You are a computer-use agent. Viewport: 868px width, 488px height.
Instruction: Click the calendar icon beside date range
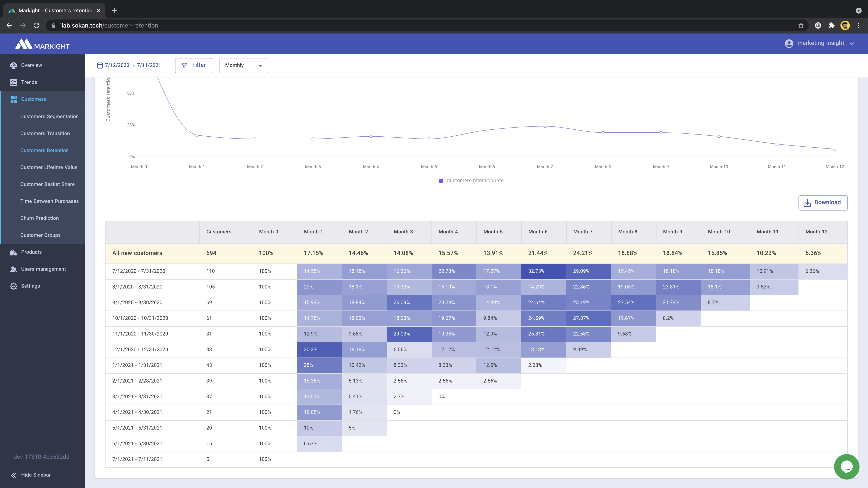coord(100,65)
